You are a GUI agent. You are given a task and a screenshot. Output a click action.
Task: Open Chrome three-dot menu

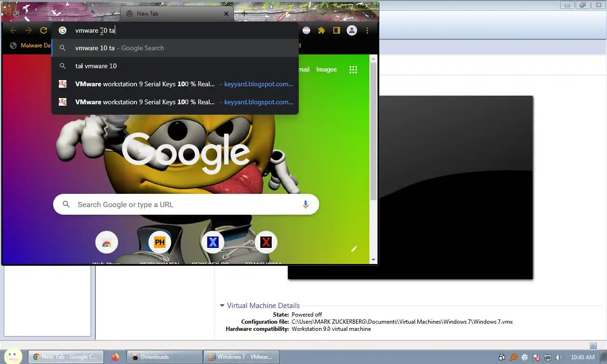tap(367, 30)
